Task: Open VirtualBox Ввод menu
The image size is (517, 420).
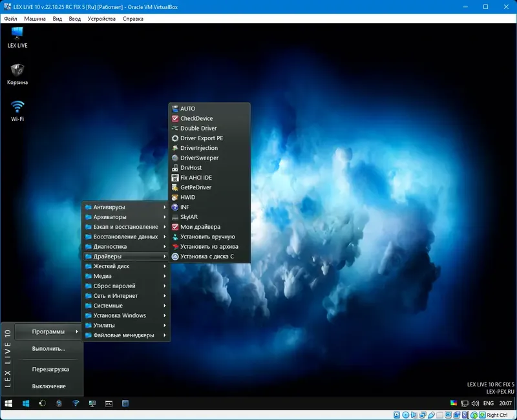Action: point(75,19)
